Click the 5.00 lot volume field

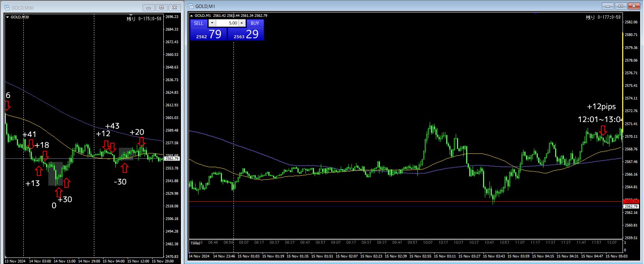coord(227,23)
